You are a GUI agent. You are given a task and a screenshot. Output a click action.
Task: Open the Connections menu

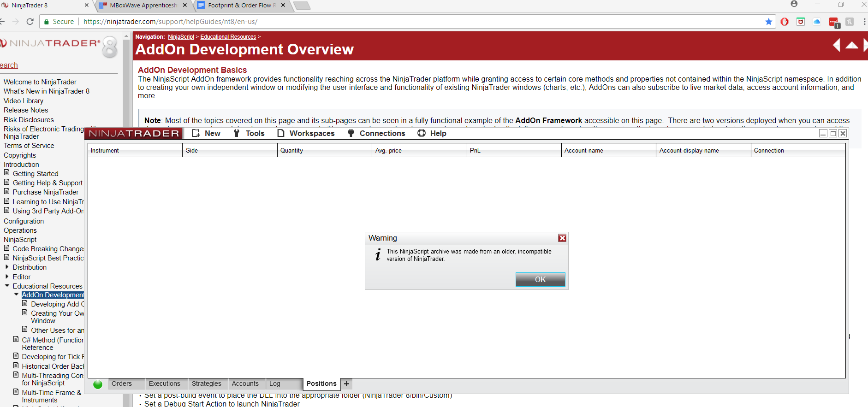point(376,133)
